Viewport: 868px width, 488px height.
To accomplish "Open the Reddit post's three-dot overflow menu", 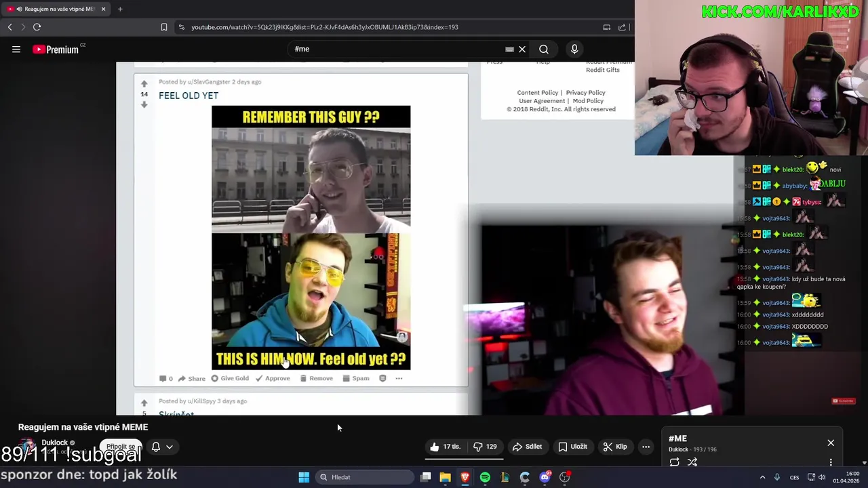I will (399, 378).
